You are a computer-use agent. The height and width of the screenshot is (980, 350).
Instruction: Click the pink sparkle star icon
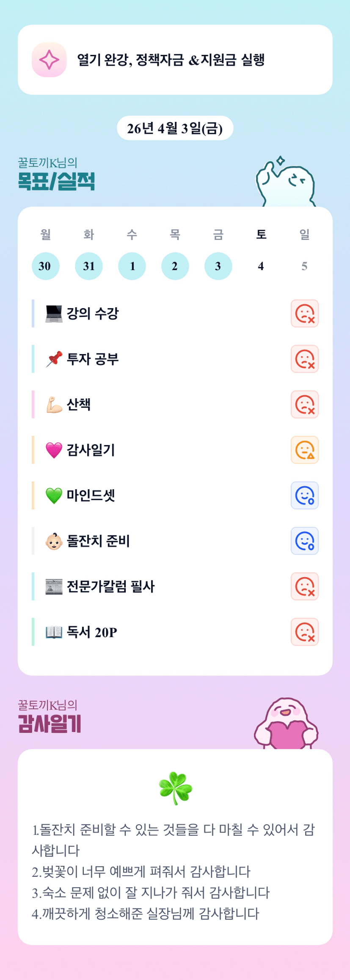point(49,60)
